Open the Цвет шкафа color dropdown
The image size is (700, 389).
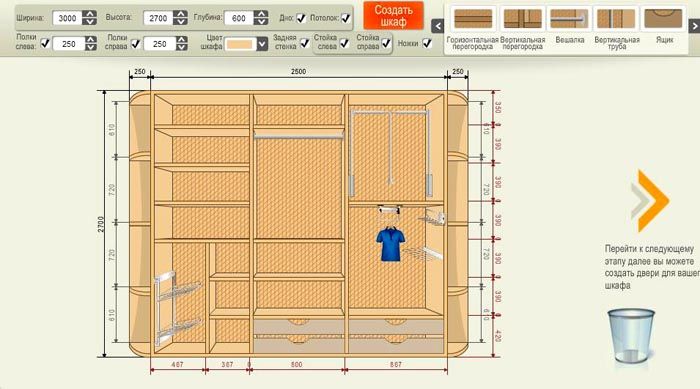click(262, 44)
